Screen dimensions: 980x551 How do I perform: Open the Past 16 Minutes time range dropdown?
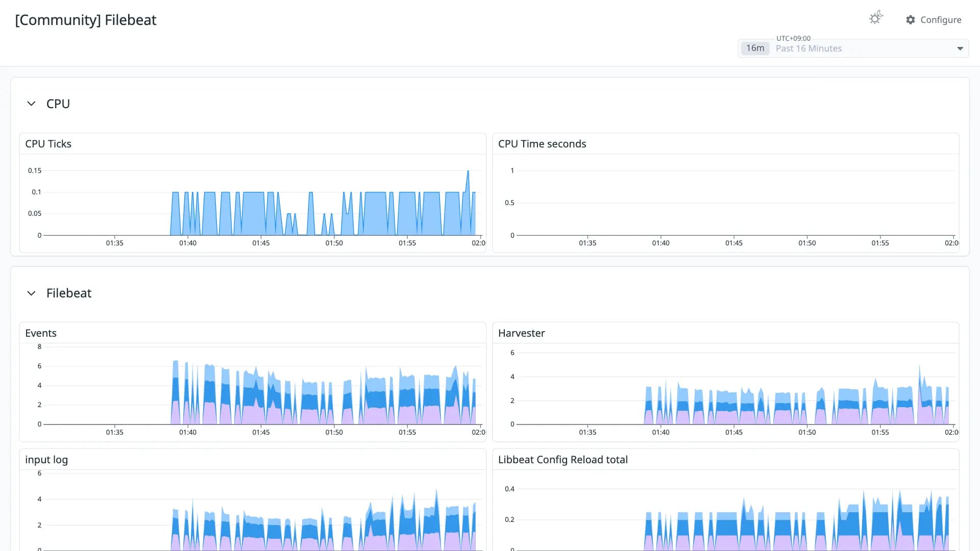[x=853, y=48]
